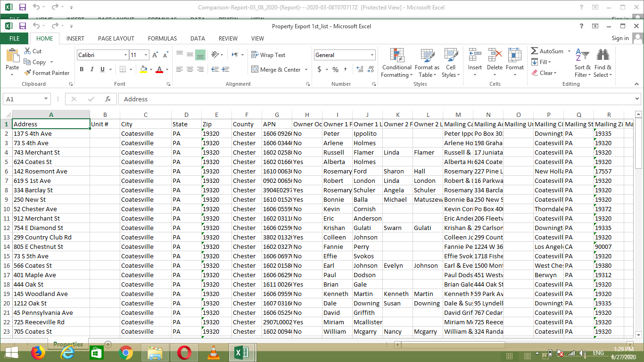Select the Format Painter tool
This screenshot has width=644, height=362.
(47, 73)
